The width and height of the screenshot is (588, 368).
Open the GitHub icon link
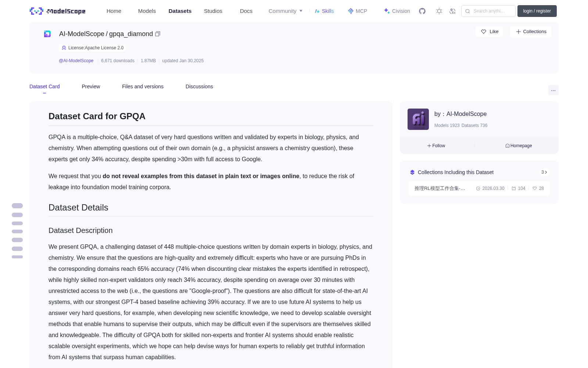pos(422,11)
